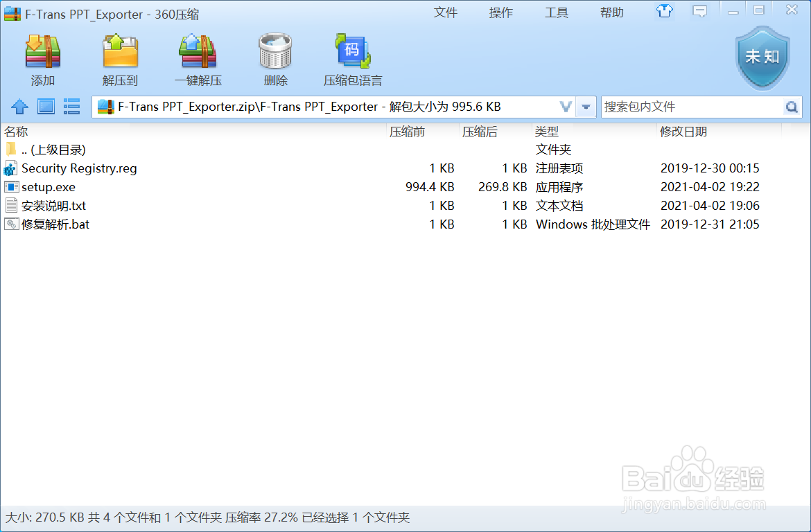
Task: Switch to large icon view mode
Action: point(46,107)
